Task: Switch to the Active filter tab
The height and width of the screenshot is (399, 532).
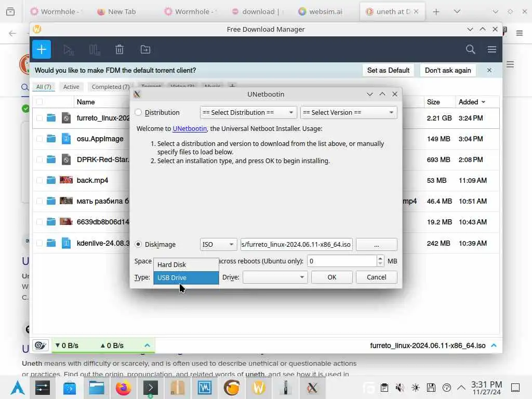Action: 71,87
